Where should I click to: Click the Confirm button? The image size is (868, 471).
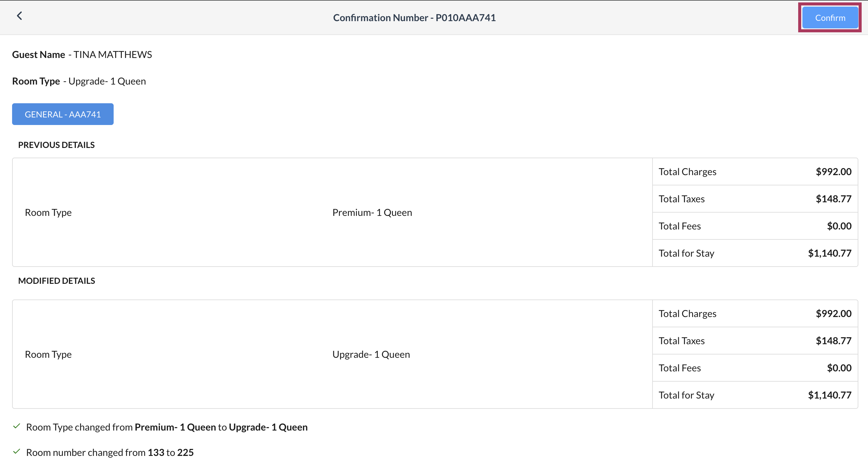click(x=830, y=18)
